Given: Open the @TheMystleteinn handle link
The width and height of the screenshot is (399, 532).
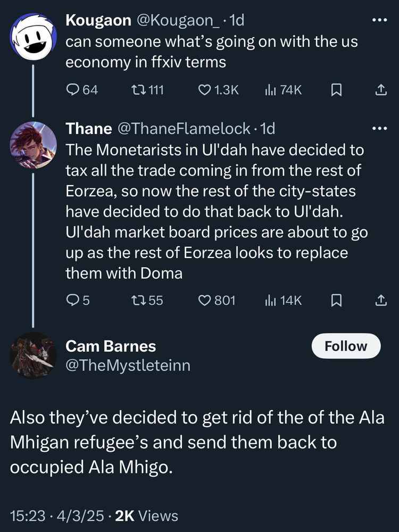Looking at the screenshot, I should (x=128, y=365).
